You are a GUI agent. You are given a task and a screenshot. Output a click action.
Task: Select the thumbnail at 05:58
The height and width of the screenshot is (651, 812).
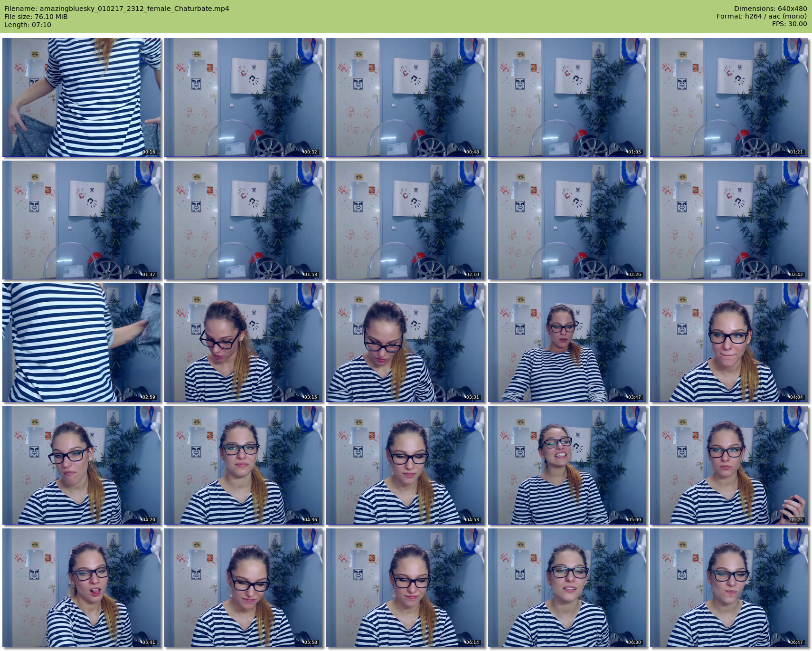244,588
